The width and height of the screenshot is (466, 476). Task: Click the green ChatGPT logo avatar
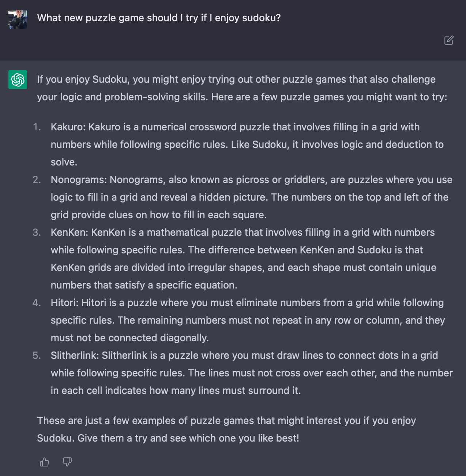click(18, 79)
